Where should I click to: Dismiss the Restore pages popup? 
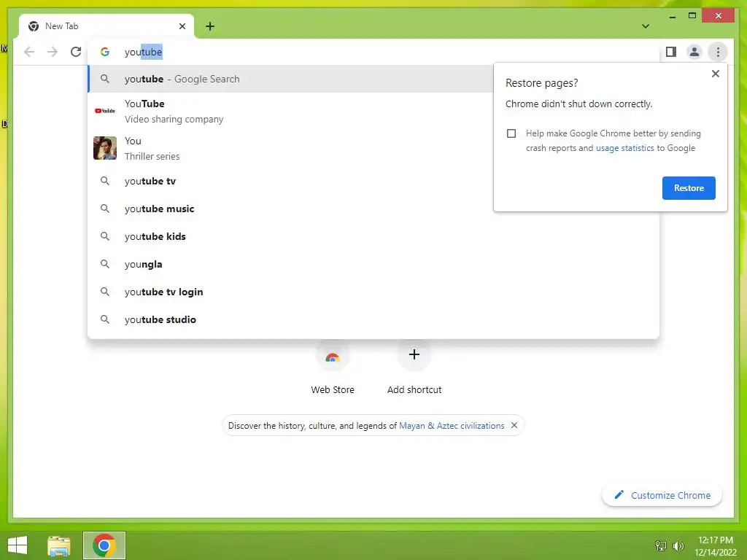(x=715, y=74)
